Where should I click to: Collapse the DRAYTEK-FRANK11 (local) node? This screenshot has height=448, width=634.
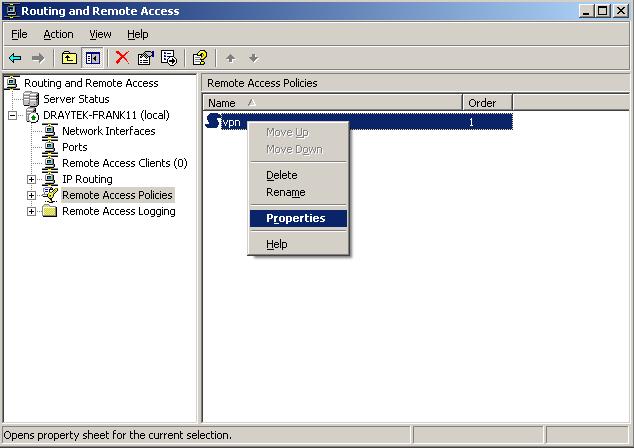point(13,116)
